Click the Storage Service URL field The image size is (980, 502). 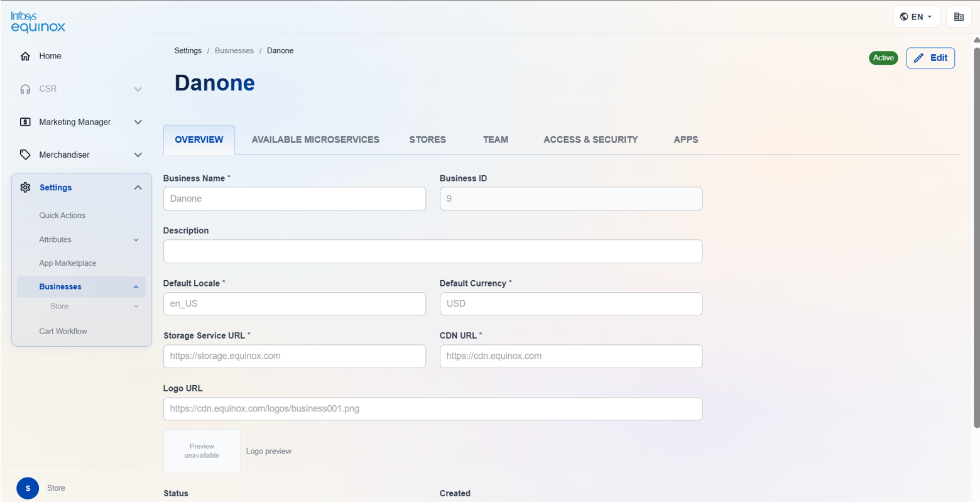295,356
